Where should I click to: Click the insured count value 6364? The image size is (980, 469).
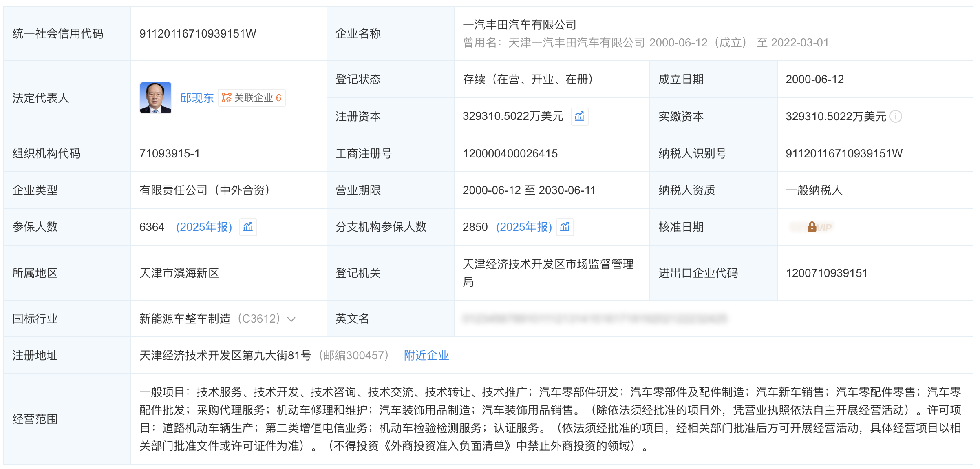(x=152, y=227)
